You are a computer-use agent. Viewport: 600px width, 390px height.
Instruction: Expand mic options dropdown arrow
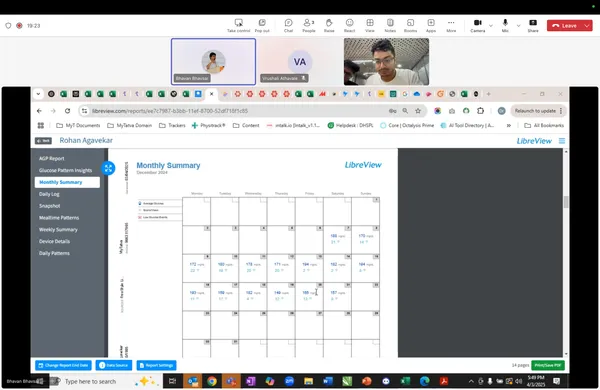[x=518, y=26]
